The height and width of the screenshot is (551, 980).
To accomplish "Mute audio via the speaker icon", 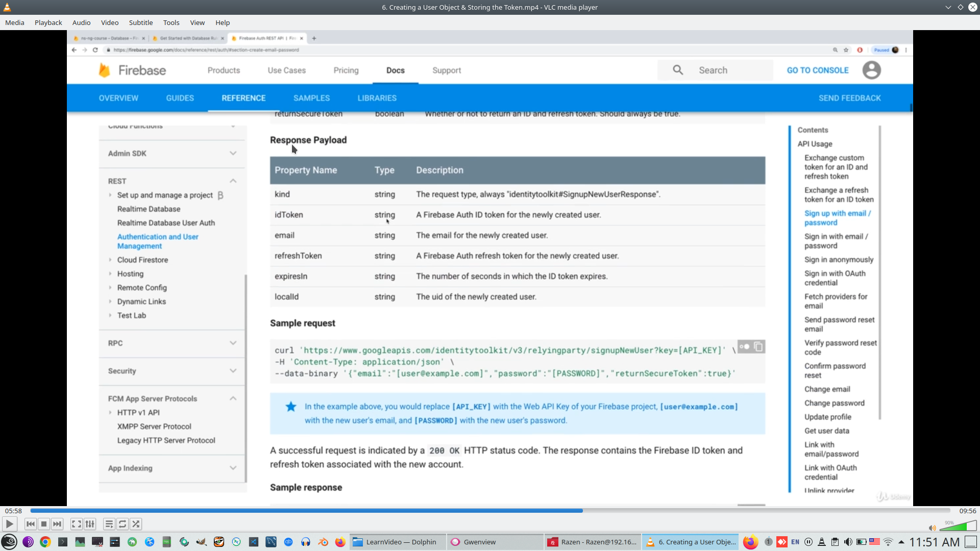I will coord(932,528).
